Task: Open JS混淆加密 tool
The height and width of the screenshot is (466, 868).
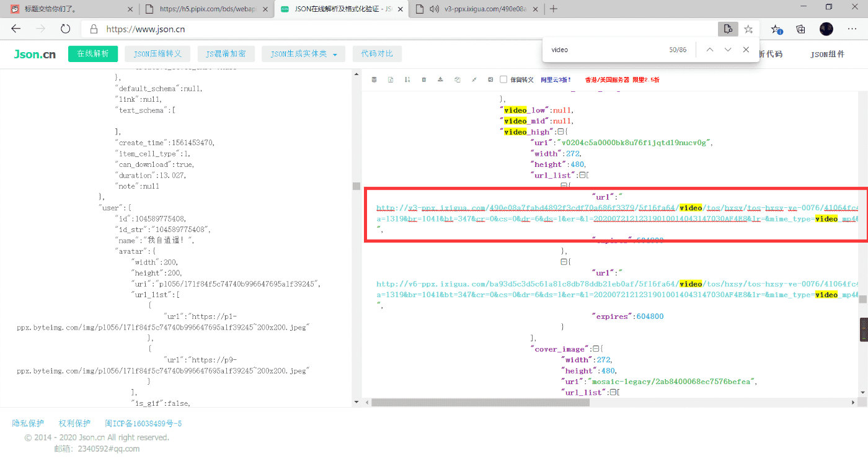Action: [x=226, y=54]
